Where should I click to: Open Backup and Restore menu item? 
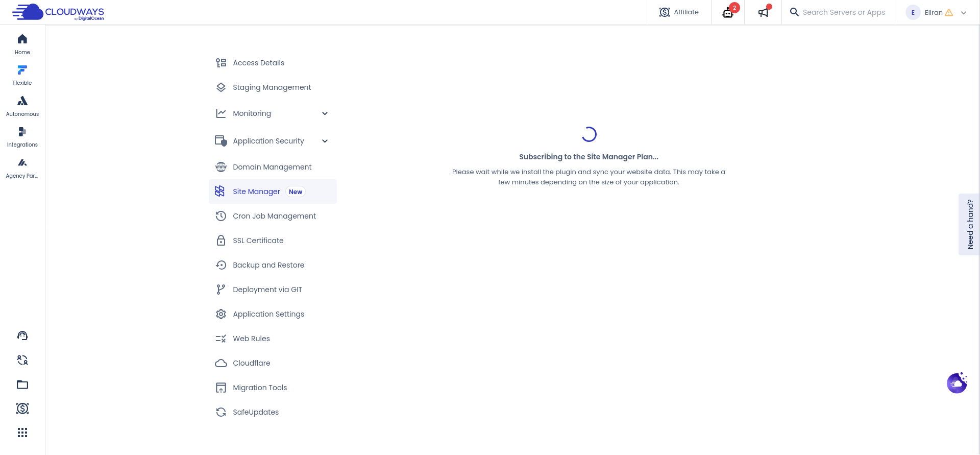tap(273, 265)
